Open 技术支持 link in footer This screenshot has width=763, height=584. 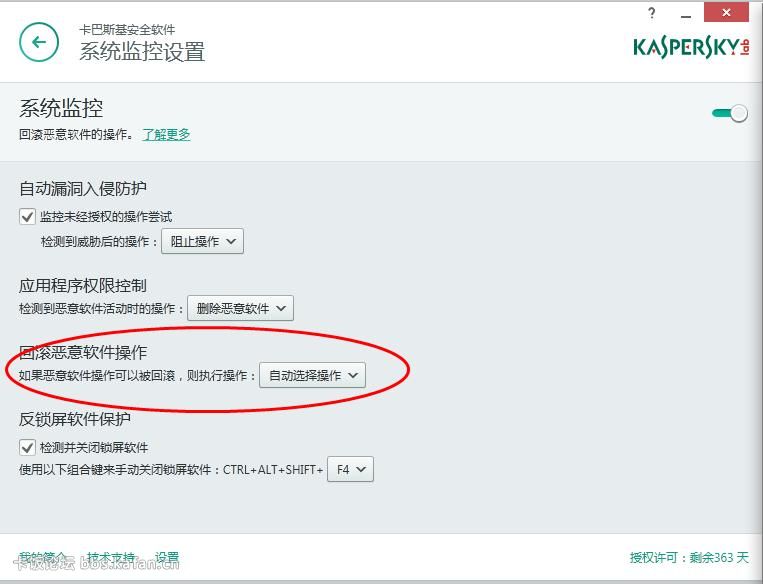111,558
